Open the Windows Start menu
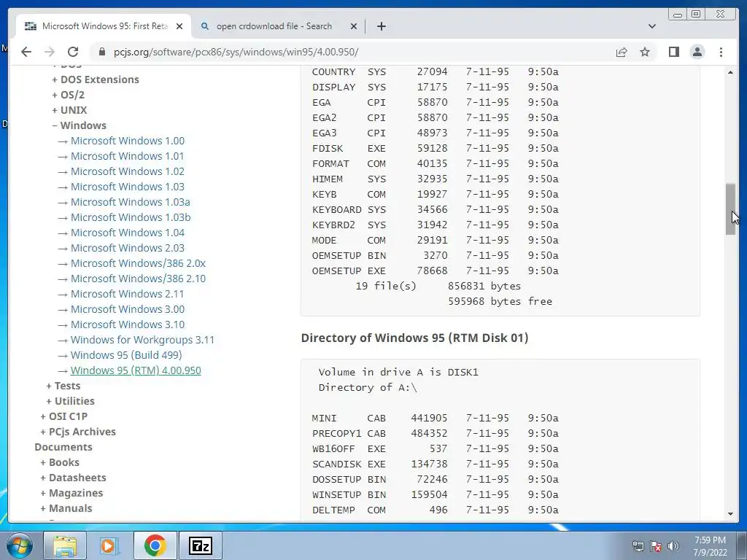Image resolution: width=747 pixels, height=560 pixels. (19, 545)
